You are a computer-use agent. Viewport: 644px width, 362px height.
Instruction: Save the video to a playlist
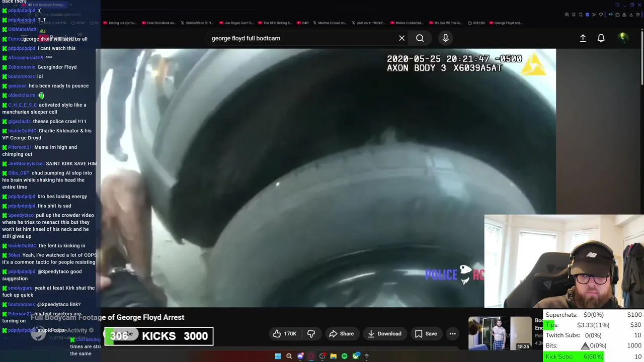[x=426, y=334]
